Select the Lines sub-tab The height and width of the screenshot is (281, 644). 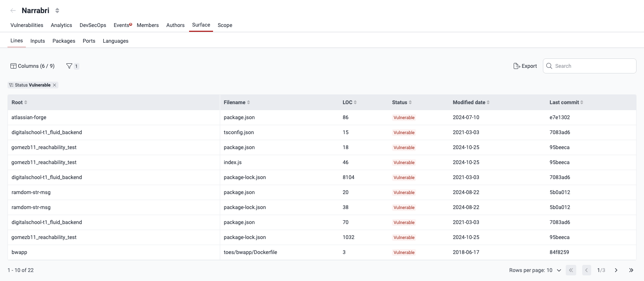[16, 40]
